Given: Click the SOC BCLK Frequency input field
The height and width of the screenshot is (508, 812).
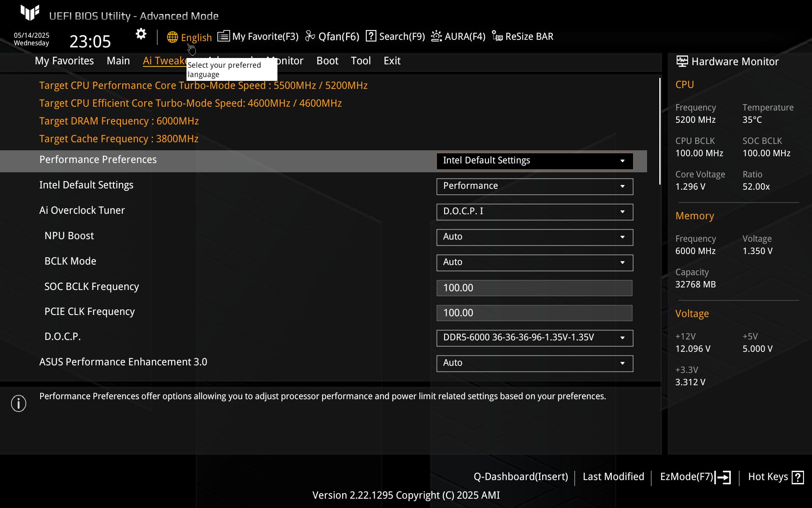Looking at the screenshot, I should pyautogui.click(x=534, y=288).
